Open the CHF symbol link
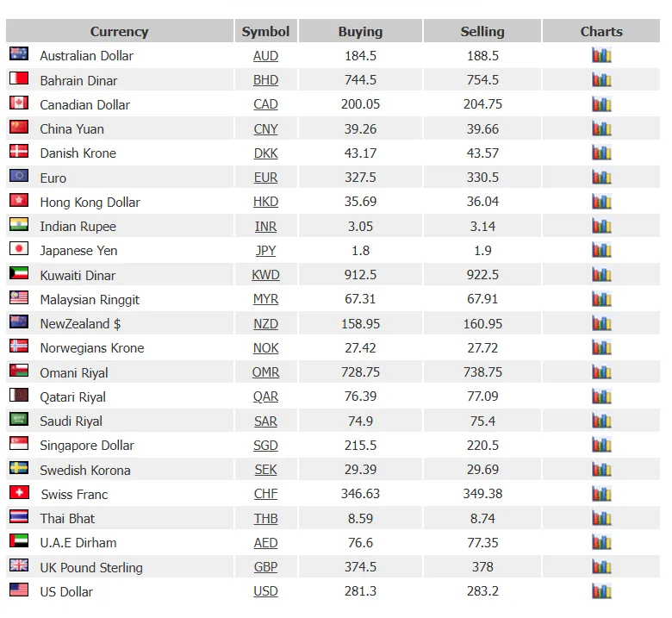Viewport: 672px width, 618px height. 265,494
